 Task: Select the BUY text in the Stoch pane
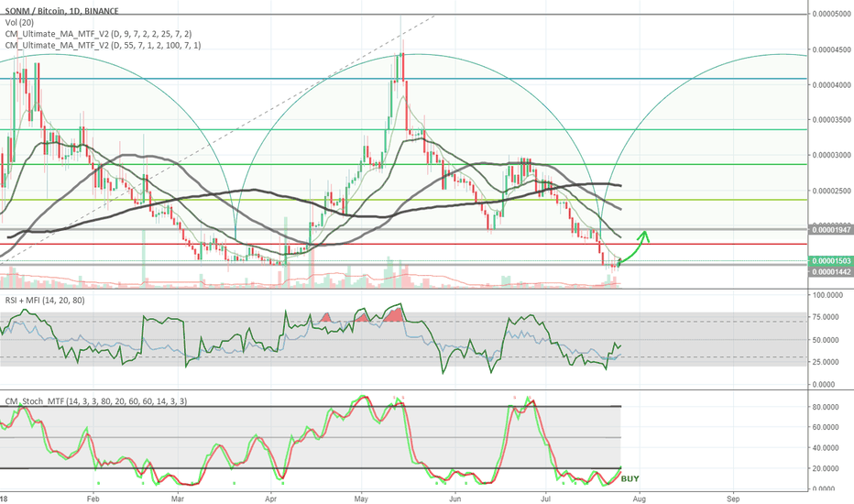(630, 479)
